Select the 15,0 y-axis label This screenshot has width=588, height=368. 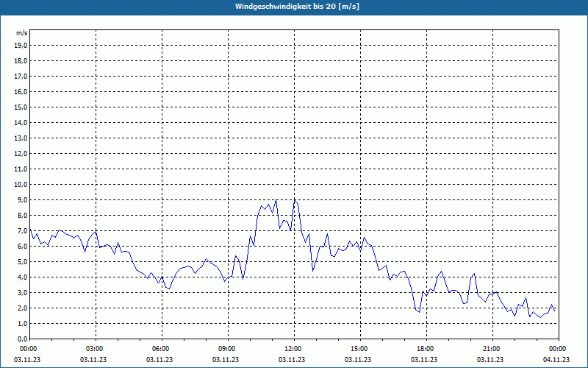pos(21,107)
